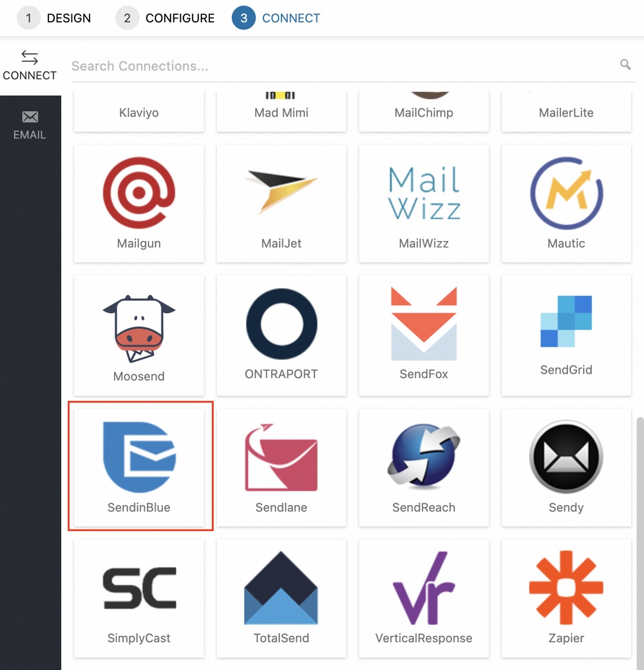Choose the Mailgun connection

point(139,203)
